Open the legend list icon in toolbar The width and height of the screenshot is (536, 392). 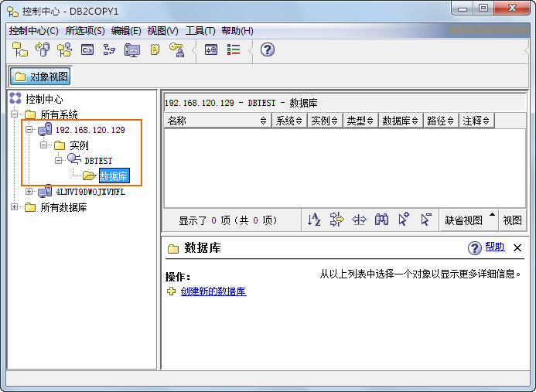[234, 49]
